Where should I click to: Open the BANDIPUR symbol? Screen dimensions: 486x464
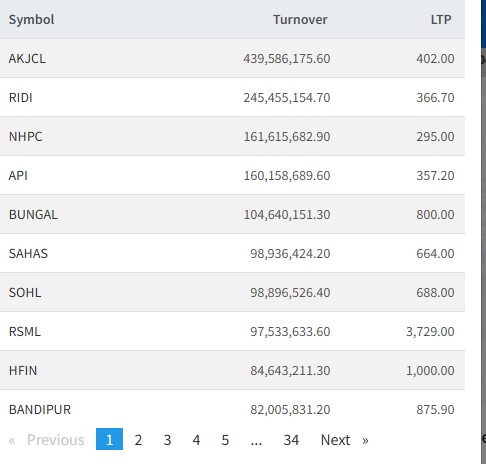[x=40, y=410]
